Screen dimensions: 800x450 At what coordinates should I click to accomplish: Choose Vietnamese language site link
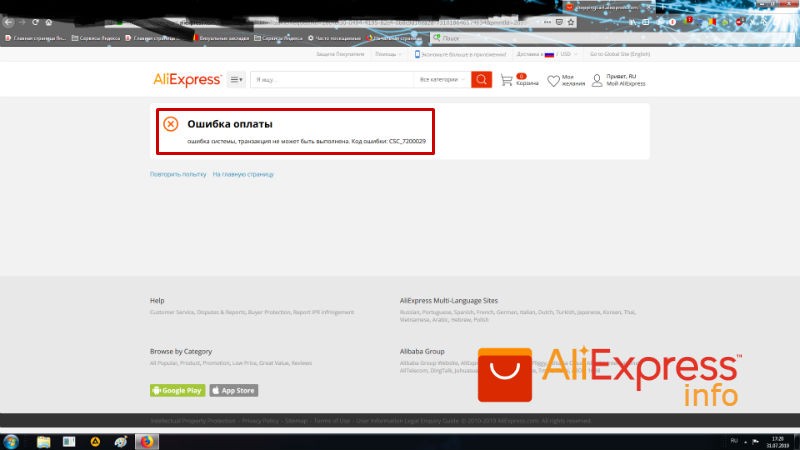click(x=414, y=320)
